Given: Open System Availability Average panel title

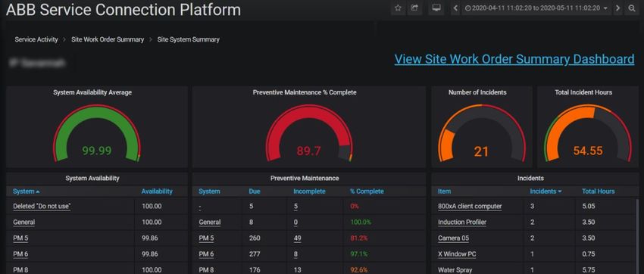Looking at the screenshot, I should point(92,92).
